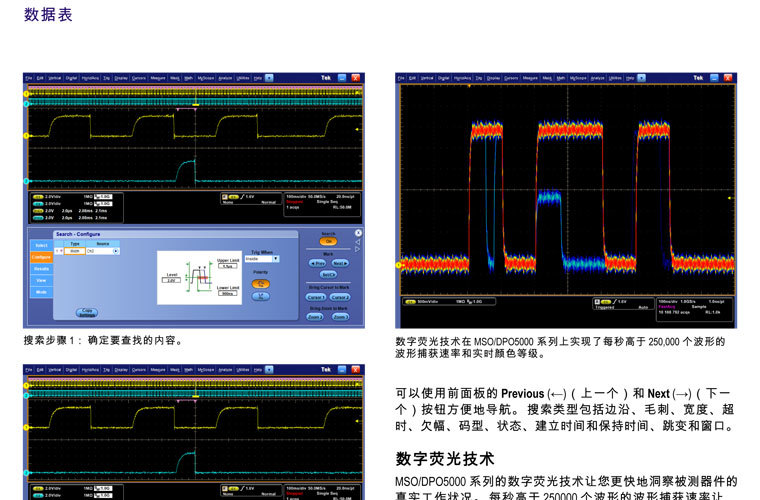This screenshot has width=760, height=500.
Task: Open Digital menu in bottom-left scope window
Action: 71,369
